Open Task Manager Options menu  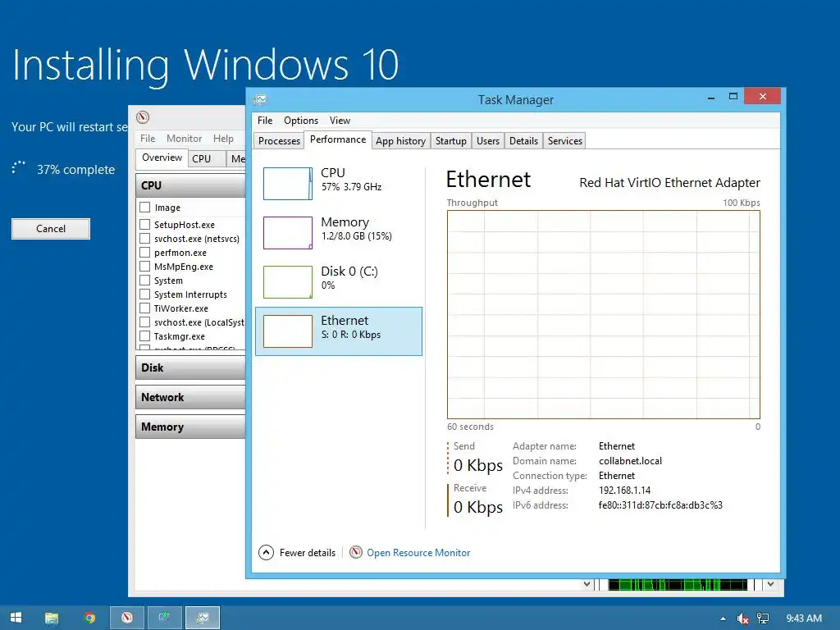(301, 121)
